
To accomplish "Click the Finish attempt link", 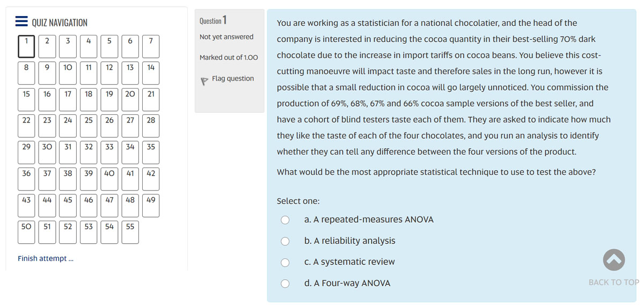I will pos(46,258).
